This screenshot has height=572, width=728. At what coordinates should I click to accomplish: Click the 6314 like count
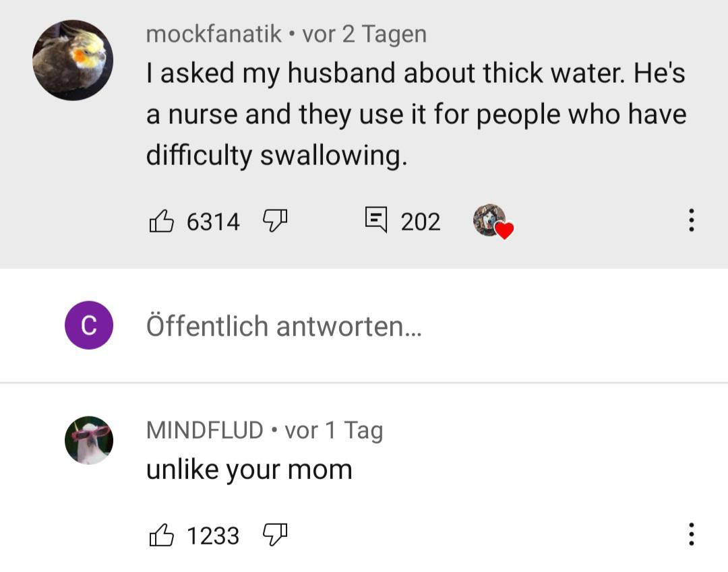click(x=213, y=221)
